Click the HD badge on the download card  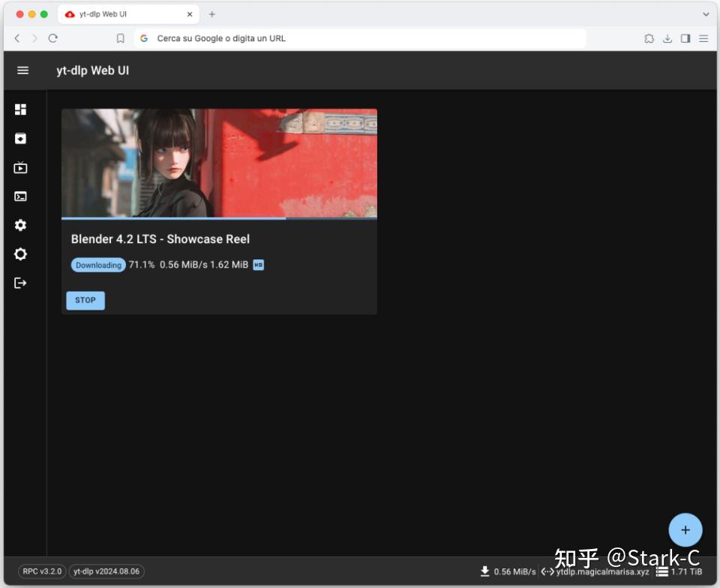click(x=258, y=265)
